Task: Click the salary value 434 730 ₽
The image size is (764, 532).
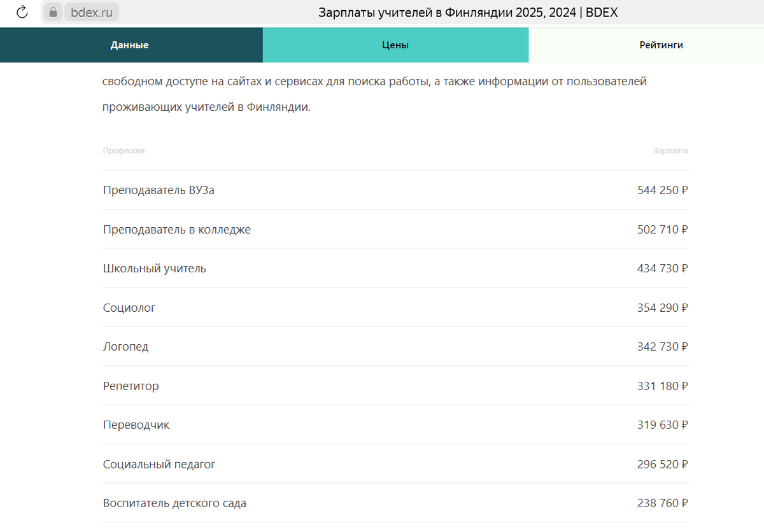Action: point(663,268)
